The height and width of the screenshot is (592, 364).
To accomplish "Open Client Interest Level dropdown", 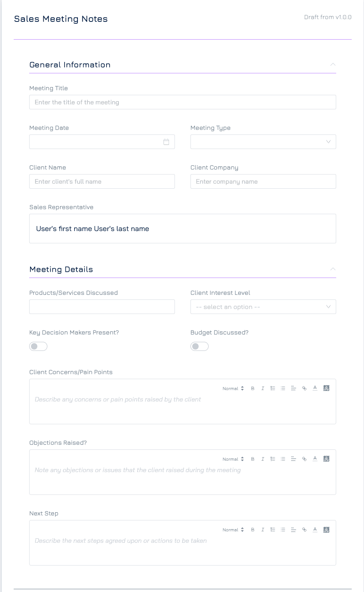I will tap(263, 307).
